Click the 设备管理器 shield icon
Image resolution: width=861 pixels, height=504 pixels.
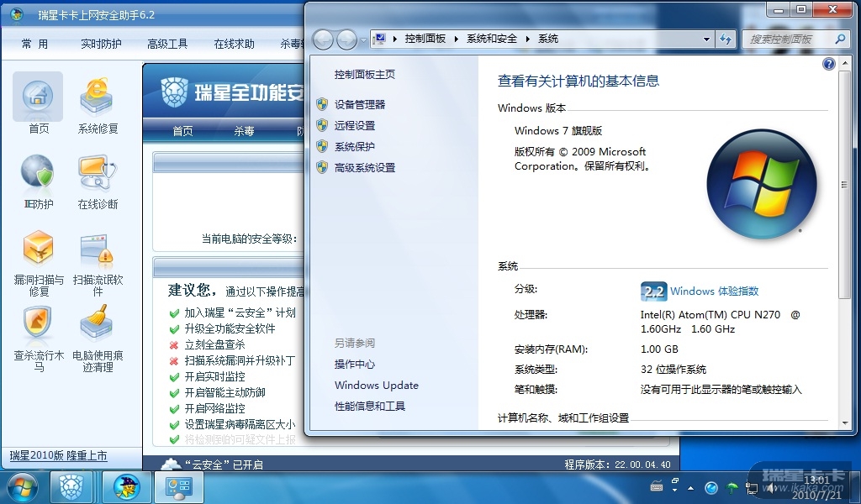coord(322,104)
